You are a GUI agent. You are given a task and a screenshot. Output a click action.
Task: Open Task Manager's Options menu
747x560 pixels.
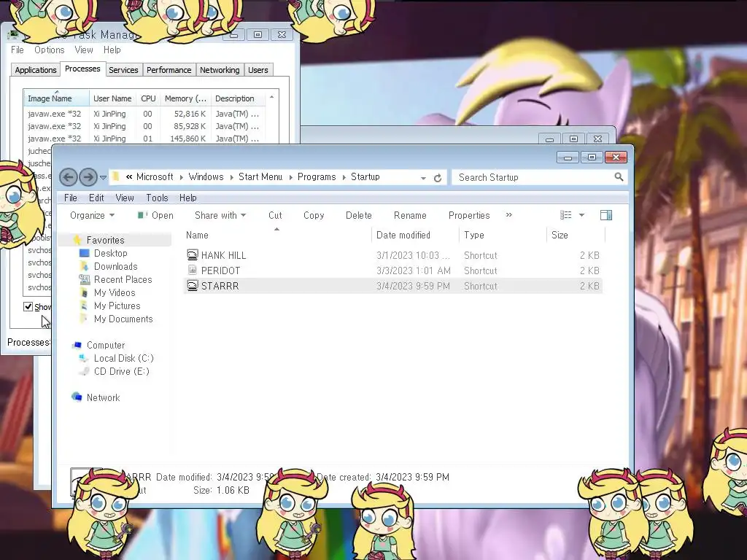pos(49,50)
